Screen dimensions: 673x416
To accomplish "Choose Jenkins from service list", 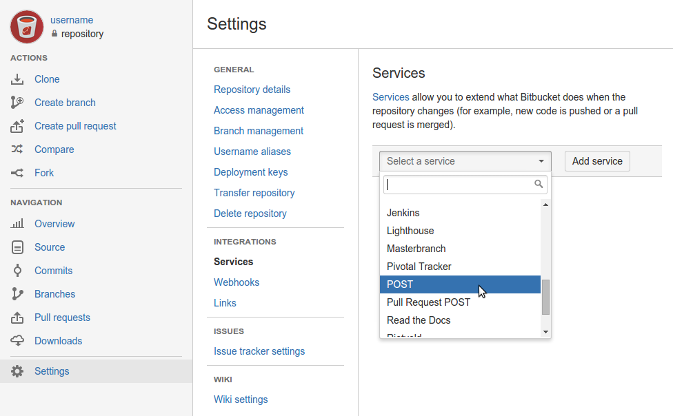I will pos(460,213).
